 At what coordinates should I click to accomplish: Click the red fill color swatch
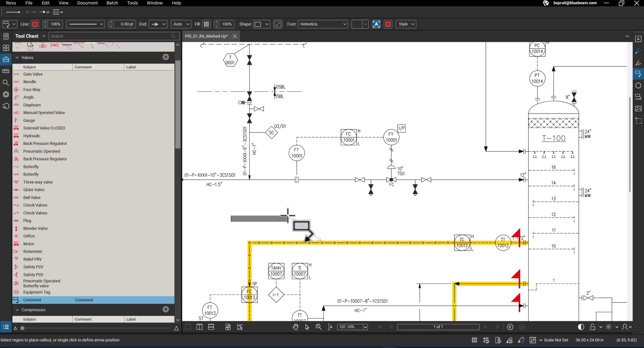[x=388, y=24]
